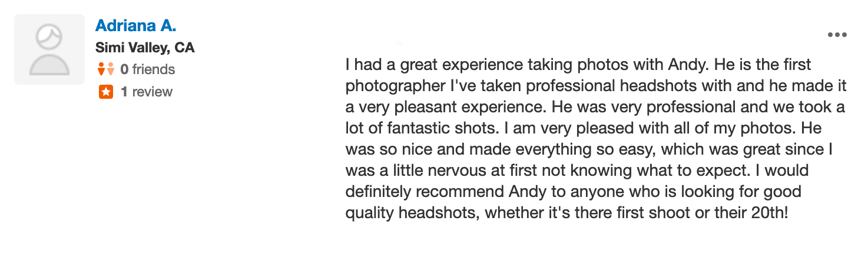Viewport: 868px width, 254px height.
Task: Click the orange friends icon
Action: pos(106,69)
